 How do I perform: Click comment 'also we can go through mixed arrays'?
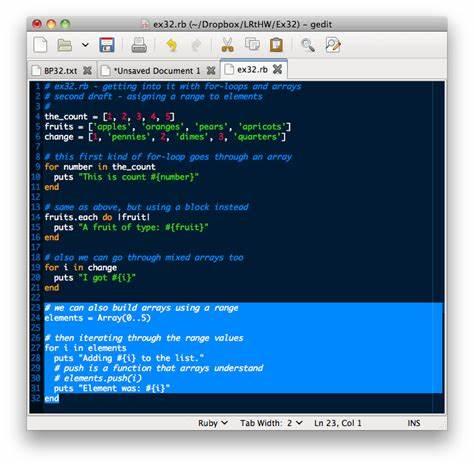pyautogui.click(x=144, y=258)
